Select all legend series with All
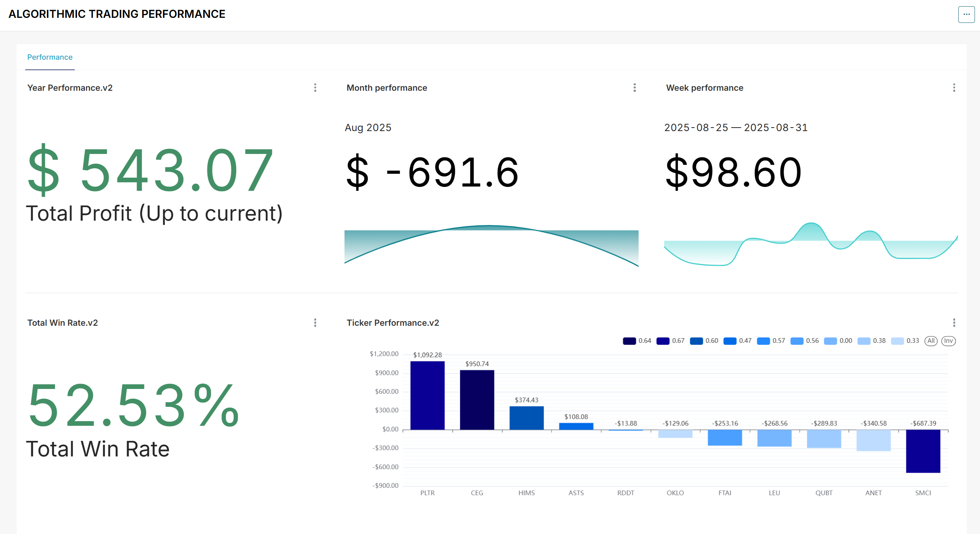The width and height of the screenshot is (980, 534). (x=931, y=341)
